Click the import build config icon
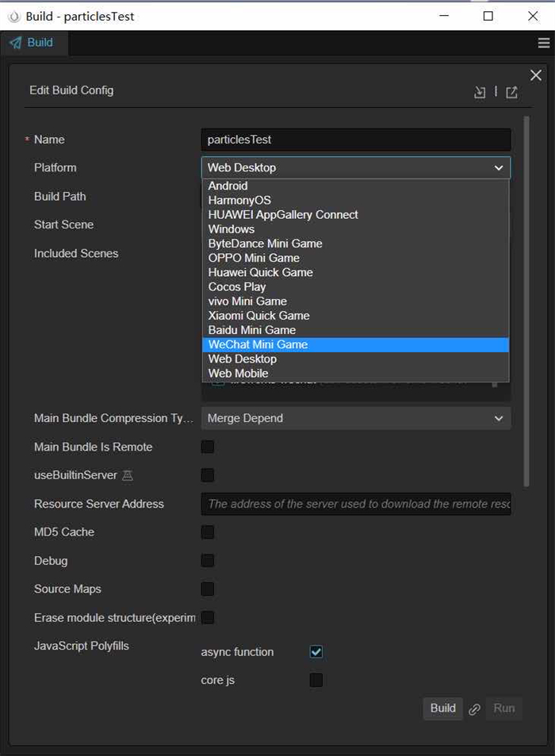Viewport: 555px width, 756px height. (x=480, y=92)
